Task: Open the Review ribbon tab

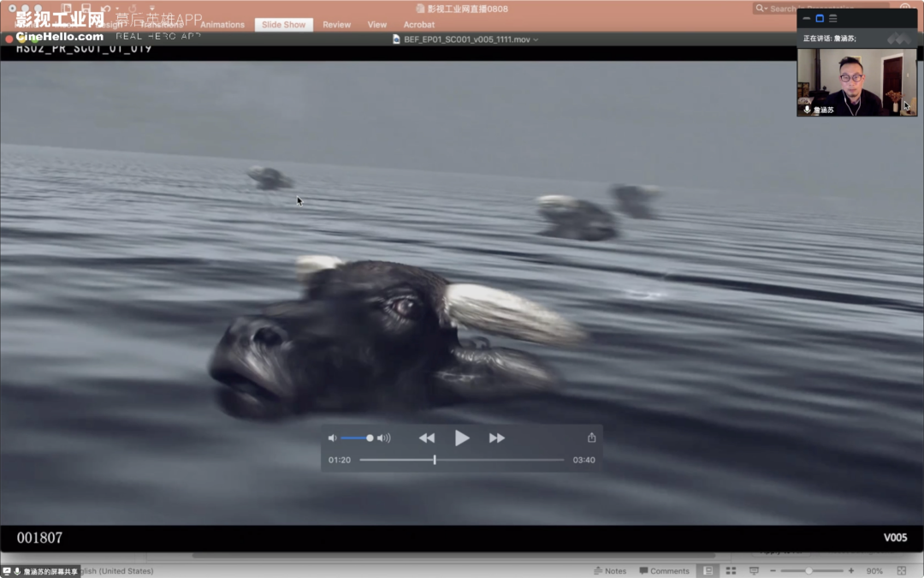Action: [x=336, y=25]
